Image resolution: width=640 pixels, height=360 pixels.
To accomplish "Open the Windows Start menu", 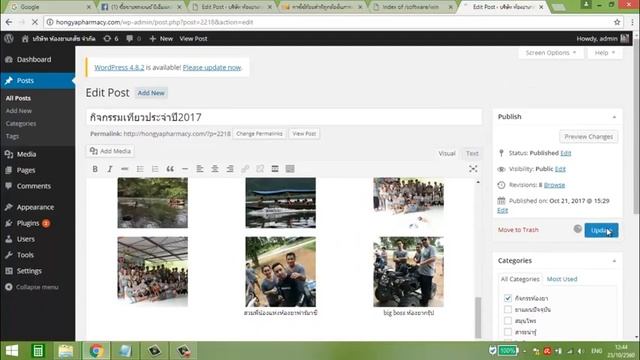I will [x=12, y=351].
